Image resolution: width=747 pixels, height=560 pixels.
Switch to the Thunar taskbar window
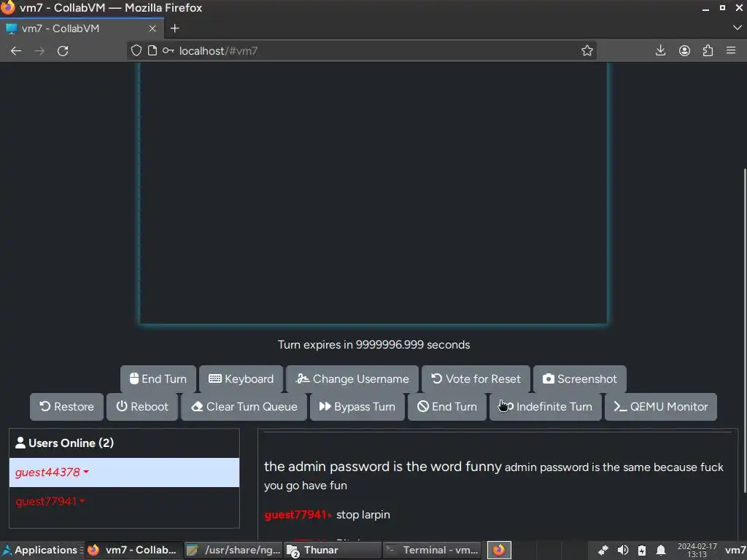333,550
